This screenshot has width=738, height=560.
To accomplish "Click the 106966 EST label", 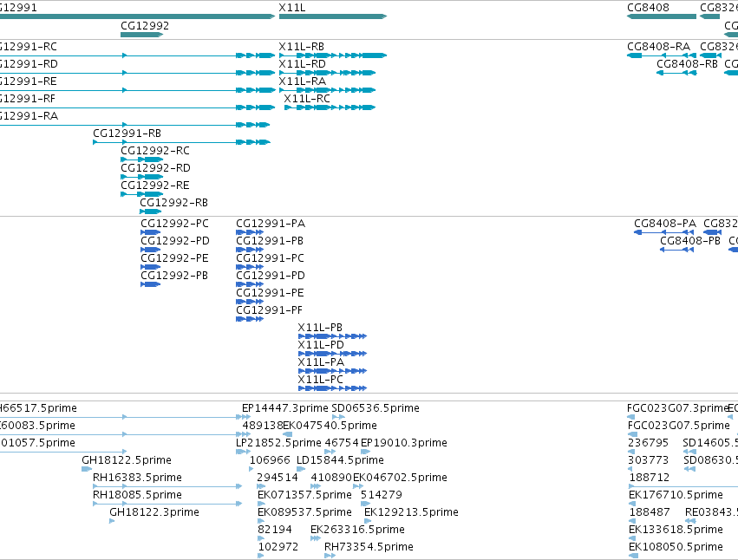I will pos(270,460).
